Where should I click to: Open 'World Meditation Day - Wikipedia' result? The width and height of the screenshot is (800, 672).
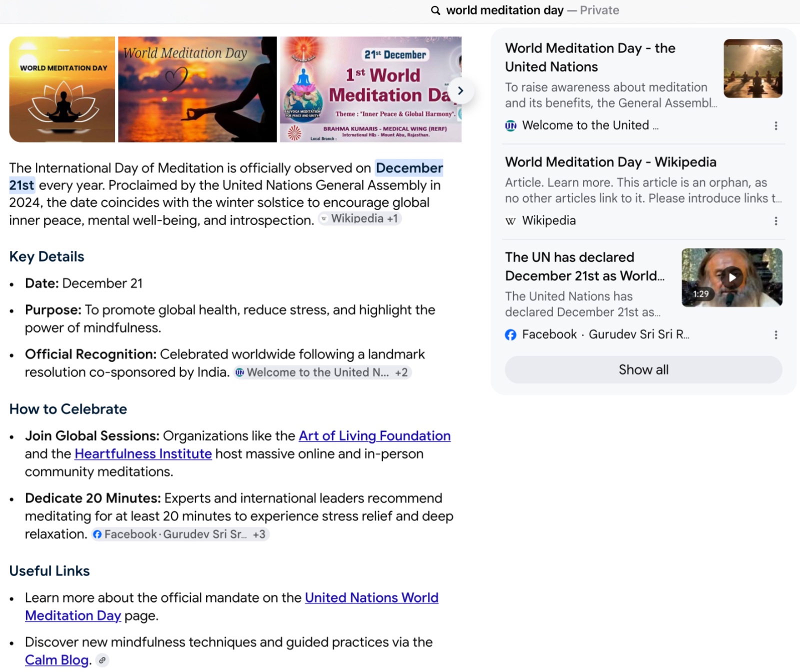(610, 162)
